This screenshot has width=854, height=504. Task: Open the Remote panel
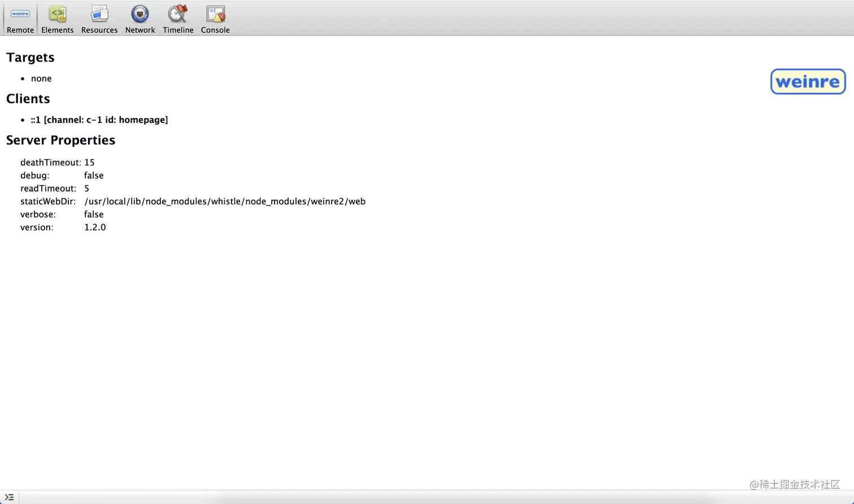click(x=20, y=19)
